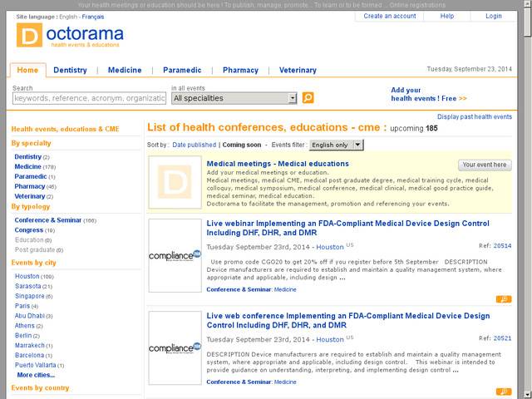The height and width of the screenshot is (399, 532).
Task: Click Conference & Seminar tag under Live web conference
Action: (x=239, y=382)
